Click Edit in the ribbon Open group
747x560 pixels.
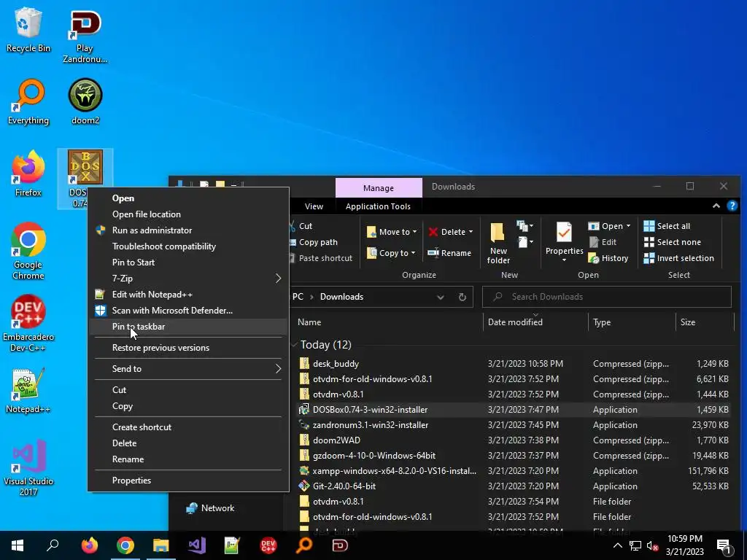coord(603,242)
